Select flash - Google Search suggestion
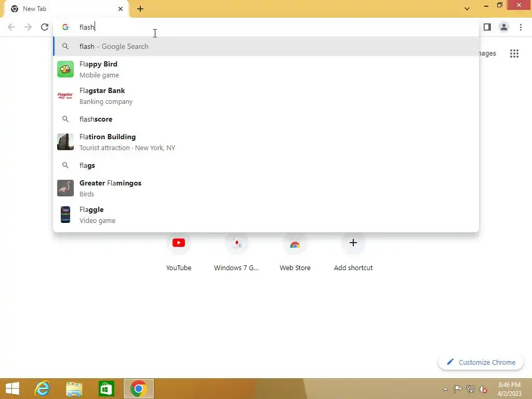The height and width of the screenshot is (399, 532). click(266, 46)
